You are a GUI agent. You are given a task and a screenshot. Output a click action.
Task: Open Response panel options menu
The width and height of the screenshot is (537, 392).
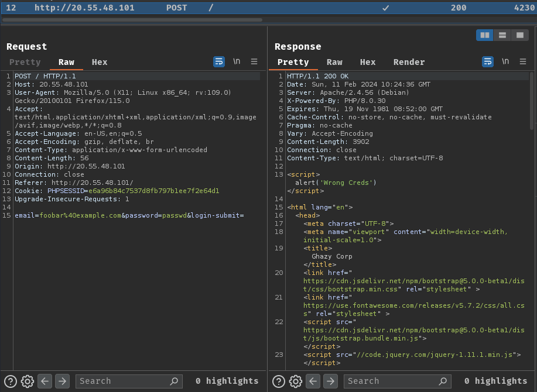pyautogui.click(x=523, y=61)
